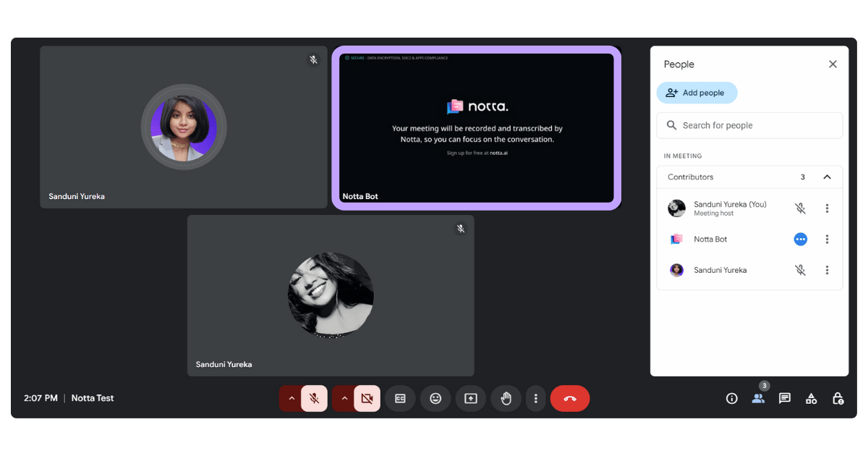The image size is (868, 456).
Task: Select top-left Sanduni Yureka color avatar tile
Action: pos(184,127)
